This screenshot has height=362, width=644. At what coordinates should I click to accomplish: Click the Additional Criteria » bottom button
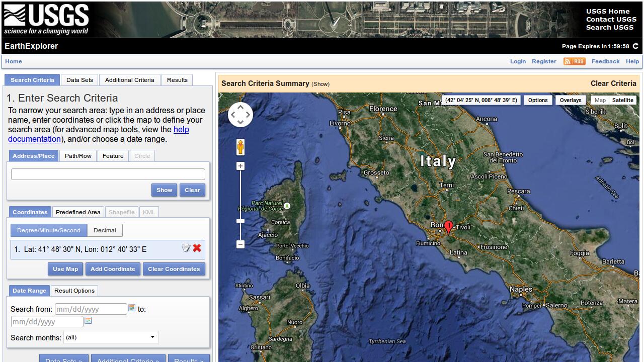128,359
